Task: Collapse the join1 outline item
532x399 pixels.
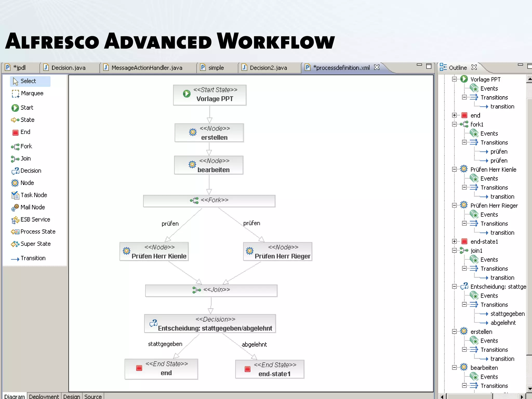Action: tap(454, 250)
